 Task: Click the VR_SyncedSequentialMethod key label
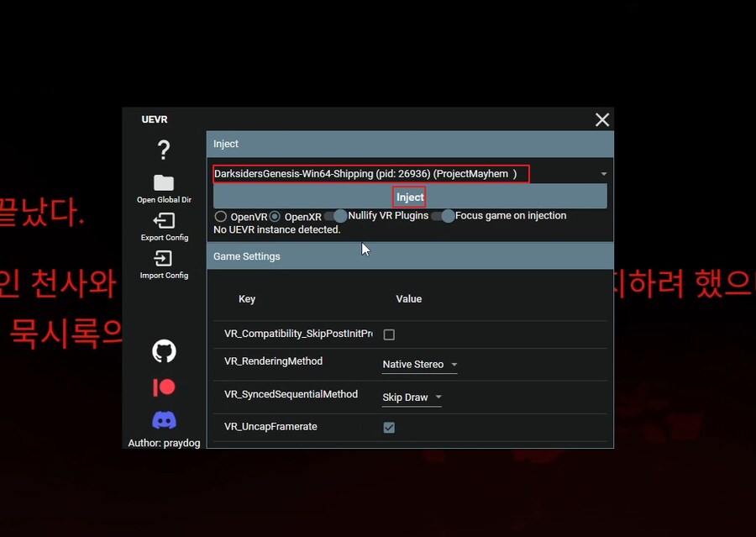(x=291, y=394)
